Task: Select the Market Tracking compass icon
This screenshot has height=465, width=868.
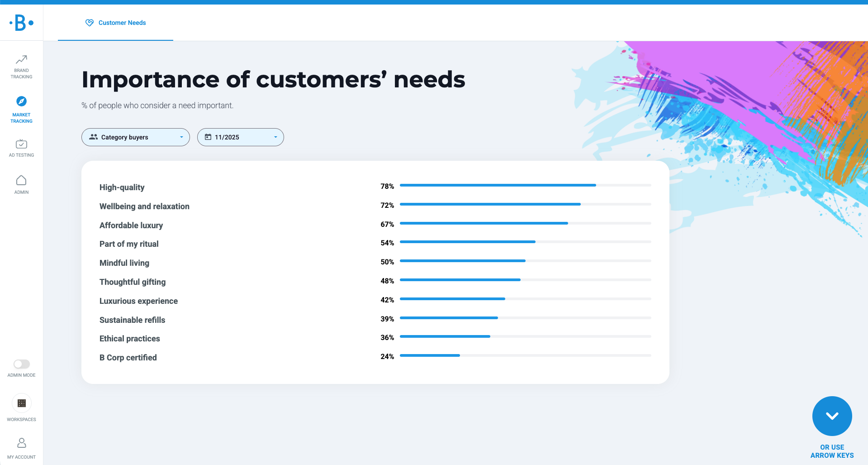Action: (x=21, y=101)
